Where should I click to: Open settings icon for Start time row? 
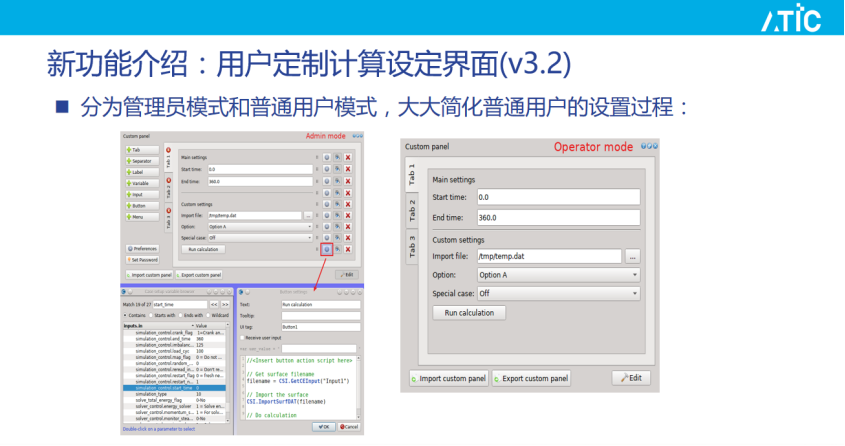(x=327, y=169)
